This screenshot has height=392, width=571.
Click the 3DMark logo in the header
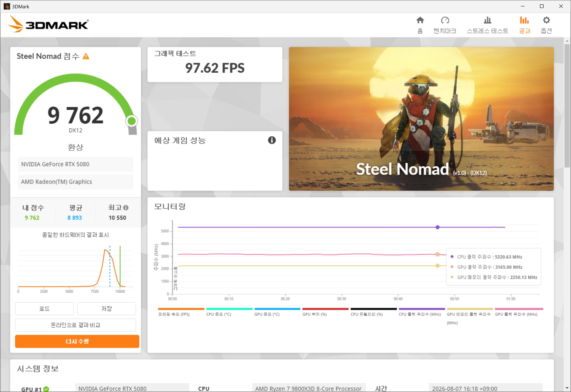tap(49, 24)
